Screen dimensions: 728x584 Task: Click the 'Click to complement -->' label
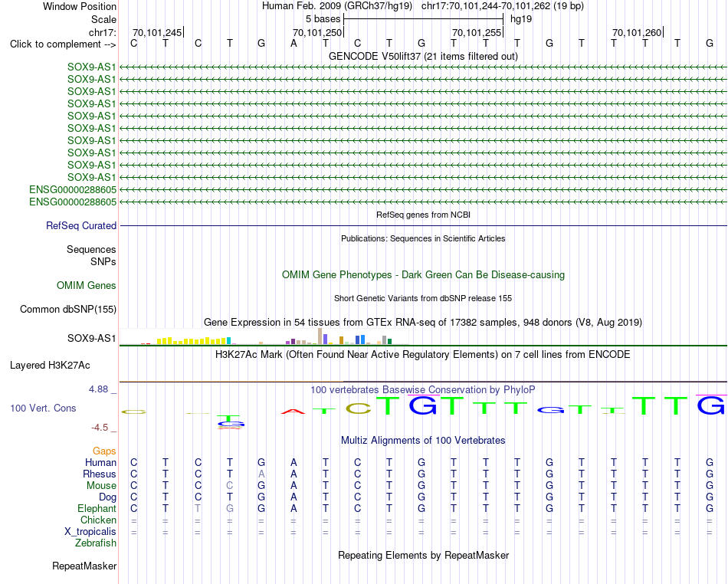63,44
